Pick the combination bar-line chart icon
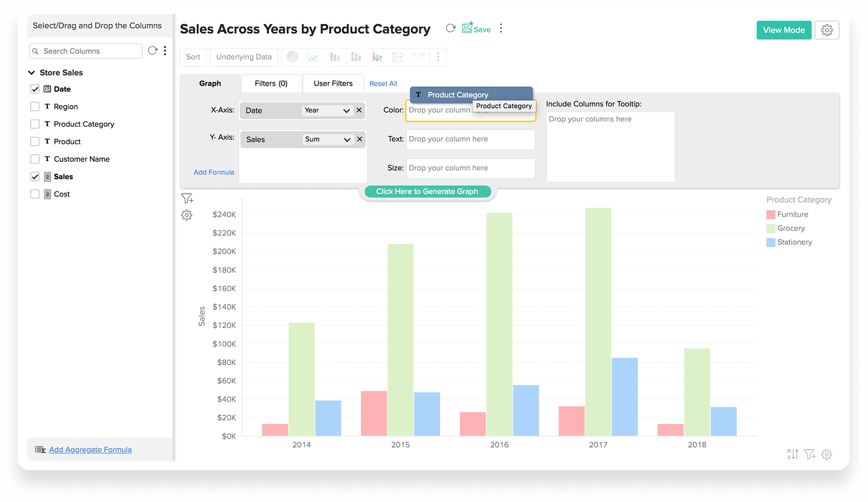Viewport: 868px width, 502px height. point(377,57)
